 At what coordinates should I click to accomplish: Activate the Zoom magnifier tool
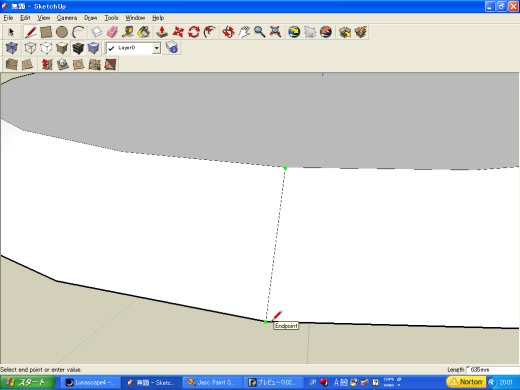(260, 32)
